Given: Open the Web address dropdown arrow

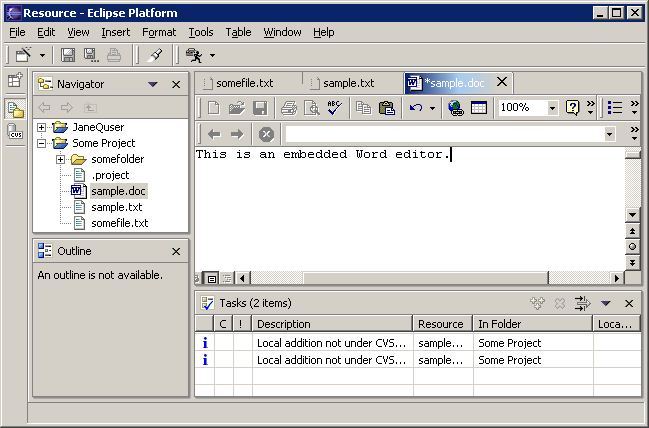Looking at the screenshot, I should pyautogui.click(x=609, y=134).
